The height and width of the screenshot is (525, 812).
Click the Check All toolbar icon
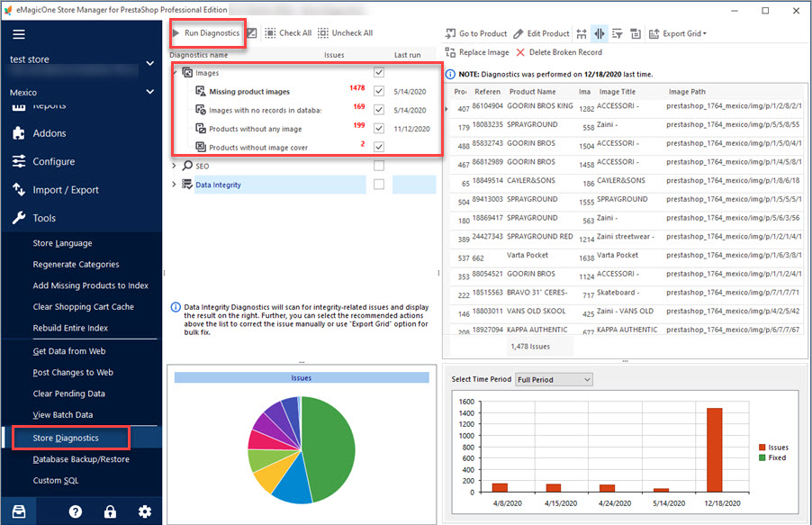[x=270, y=33]
